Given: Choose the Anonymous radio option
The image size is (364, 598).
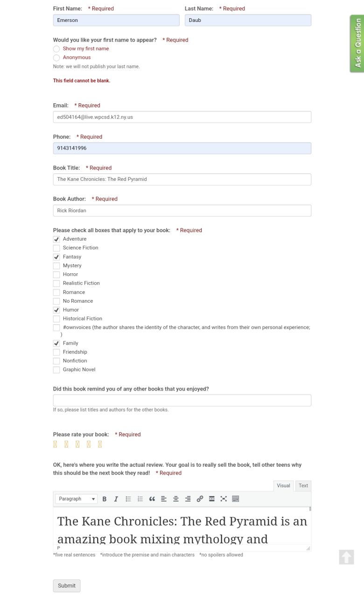Looking at the screenshot, I should 56,58.
